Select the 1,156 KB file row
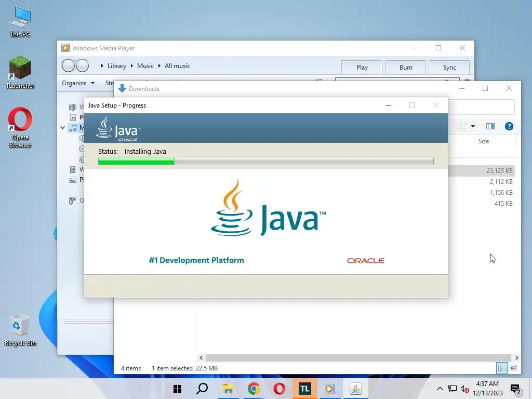 (482, 192)
